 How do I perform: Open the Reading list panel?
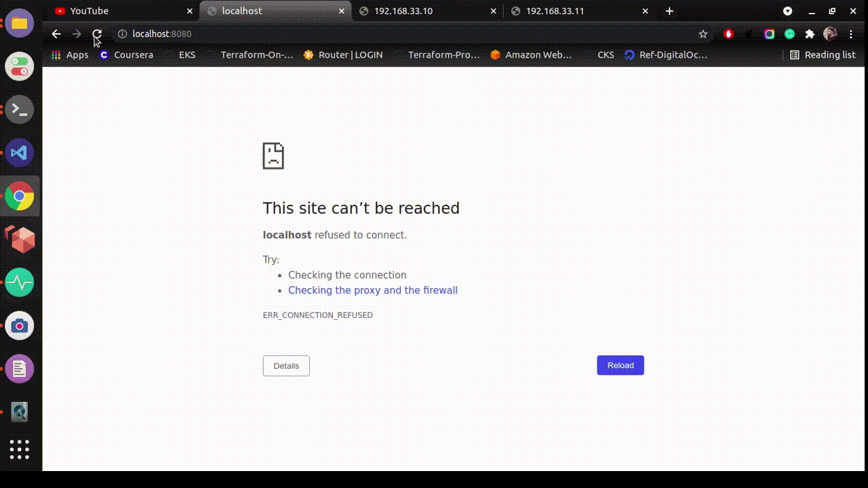tap(823, 55)
